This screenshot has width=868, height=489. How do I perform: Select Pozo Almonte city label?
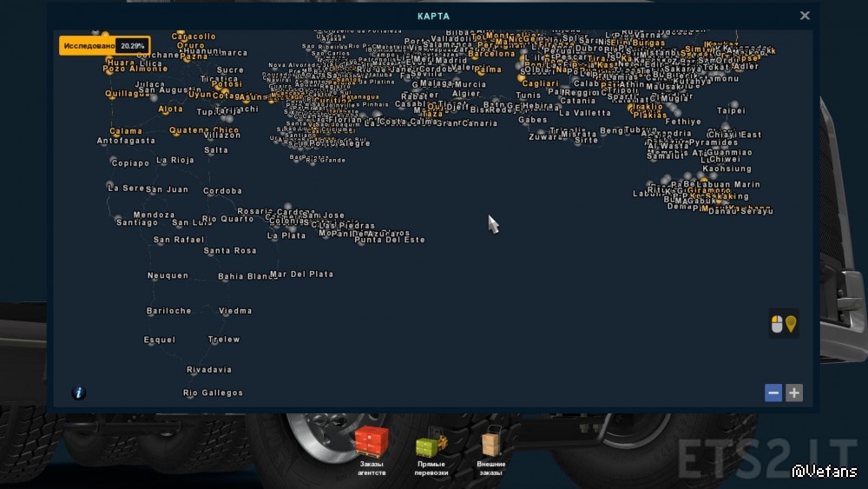135,69
